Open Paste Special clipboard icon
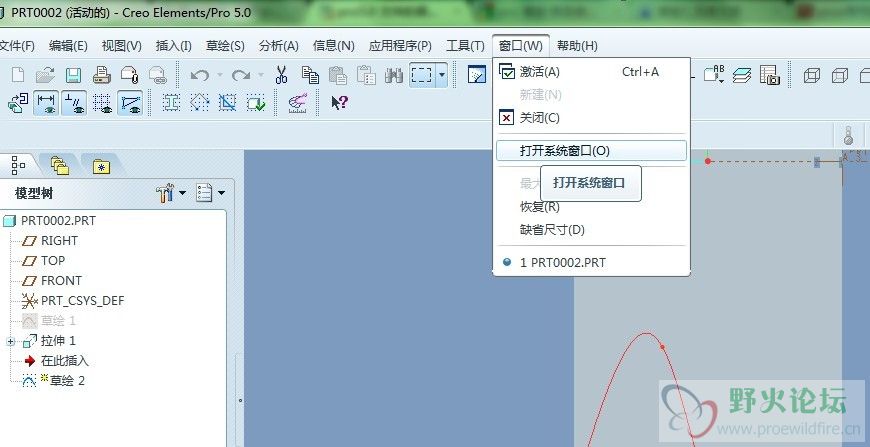870x447 pixels. click(366, 75)
